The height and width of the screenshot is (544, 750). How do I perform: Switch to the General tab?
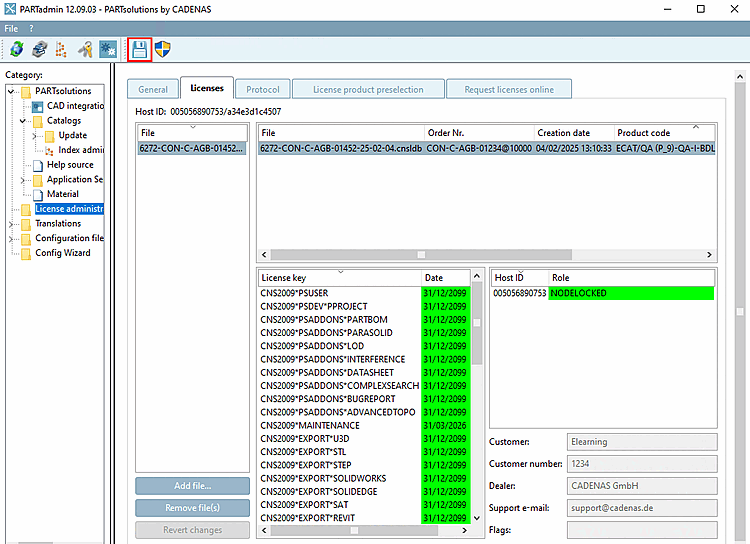[x=152, y=89]
